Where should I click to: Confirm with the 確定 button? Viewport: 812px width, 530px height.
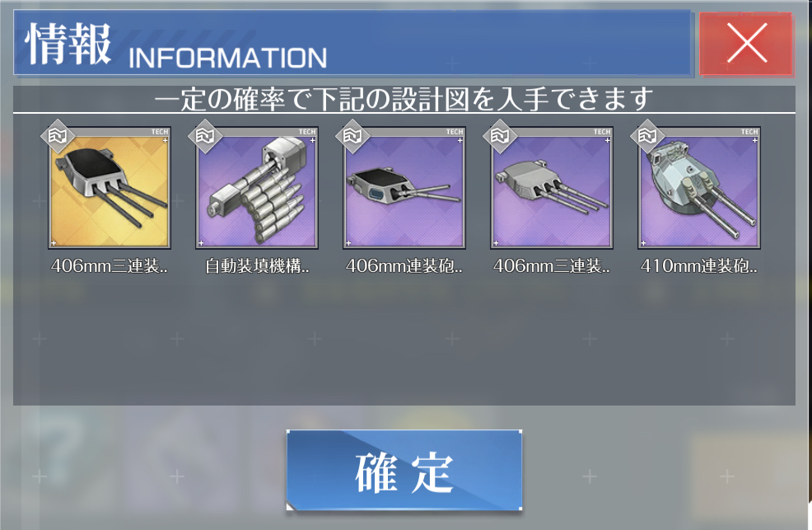click(404, 471)
